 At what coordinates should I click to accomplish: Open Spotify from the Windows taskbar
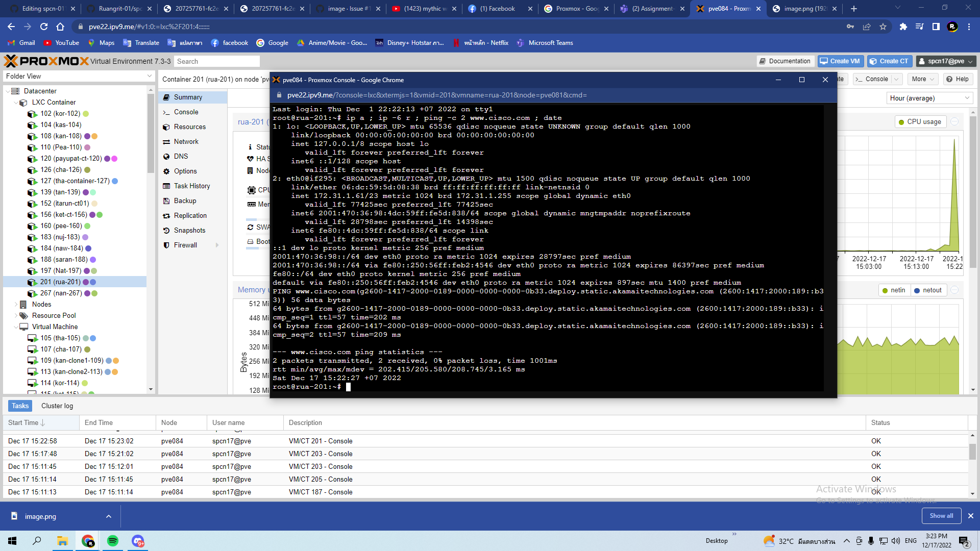coord(113,541)
